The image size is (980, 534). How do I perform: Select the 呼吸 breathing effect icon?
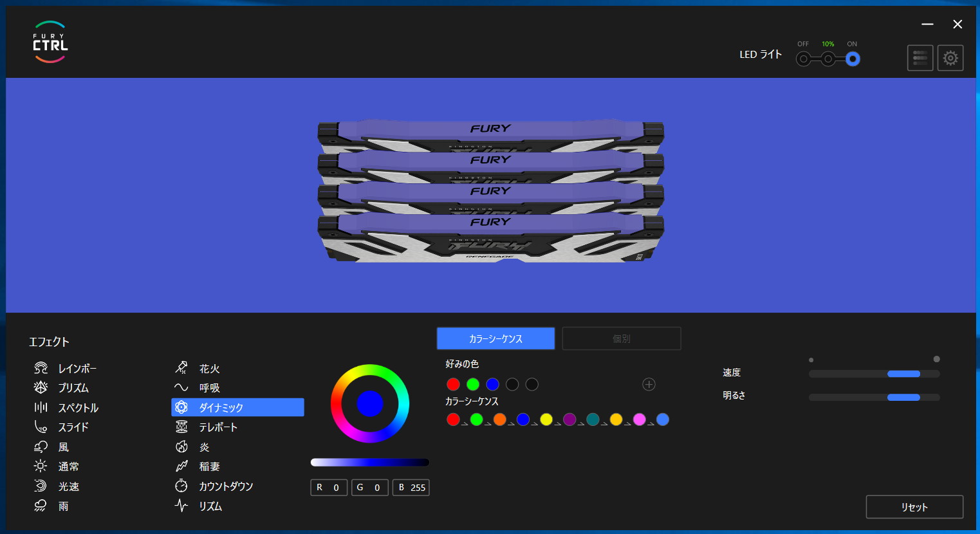coord(181,387)
